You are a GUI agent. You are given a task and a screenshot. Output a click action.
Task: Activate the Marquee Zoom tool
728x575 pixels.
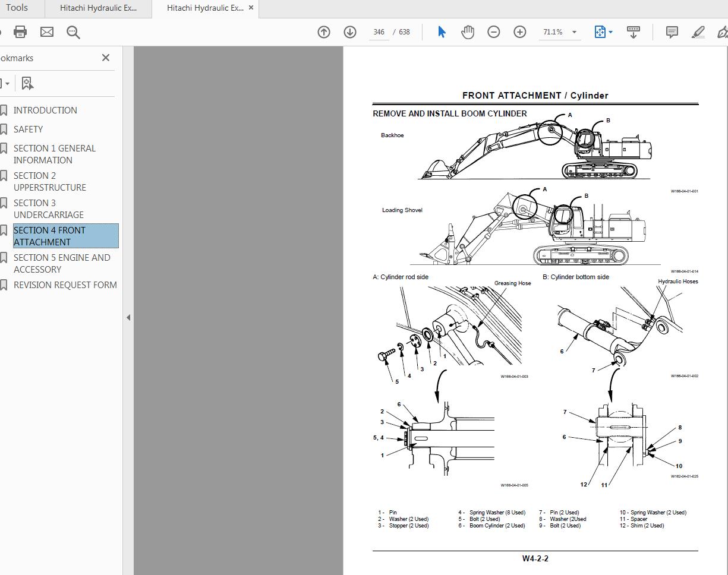(73, 31)
